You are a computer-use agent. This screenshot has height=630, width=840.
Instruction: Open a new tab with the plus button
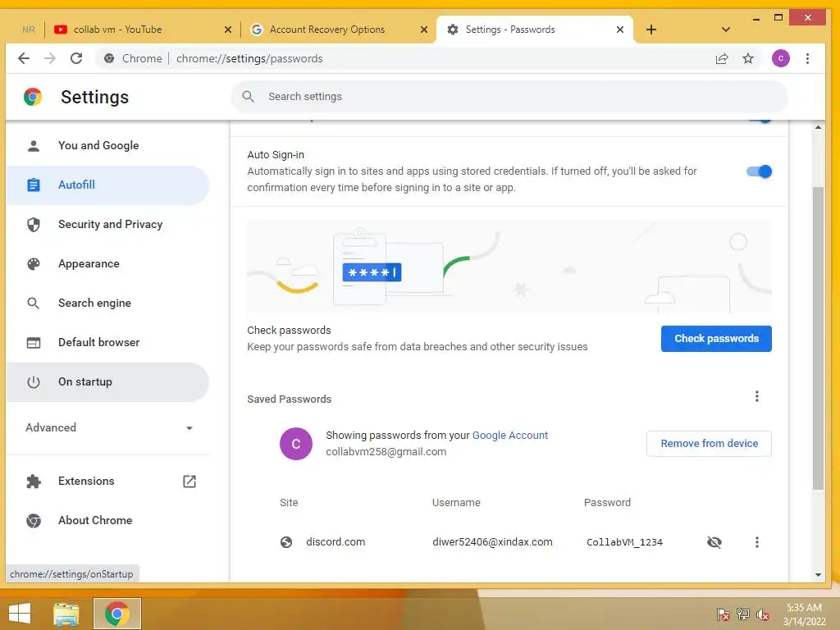click(x=651, y=30)
